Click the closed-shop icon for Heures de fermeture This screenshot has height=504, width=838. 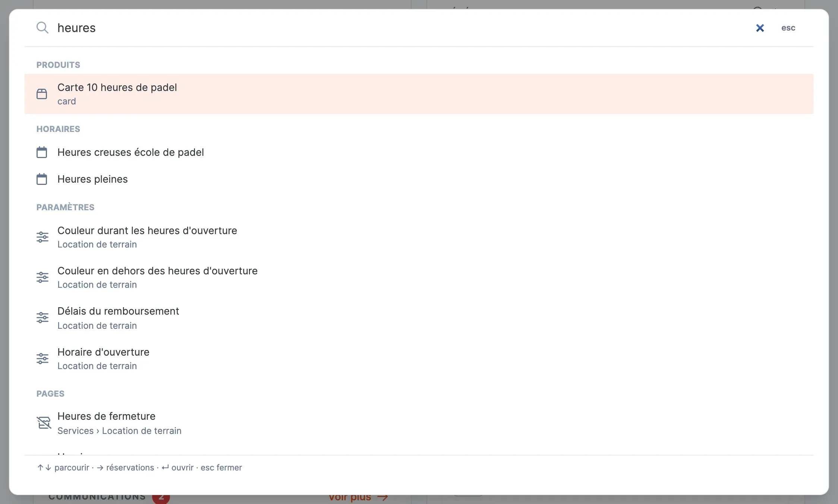point(44,423)
